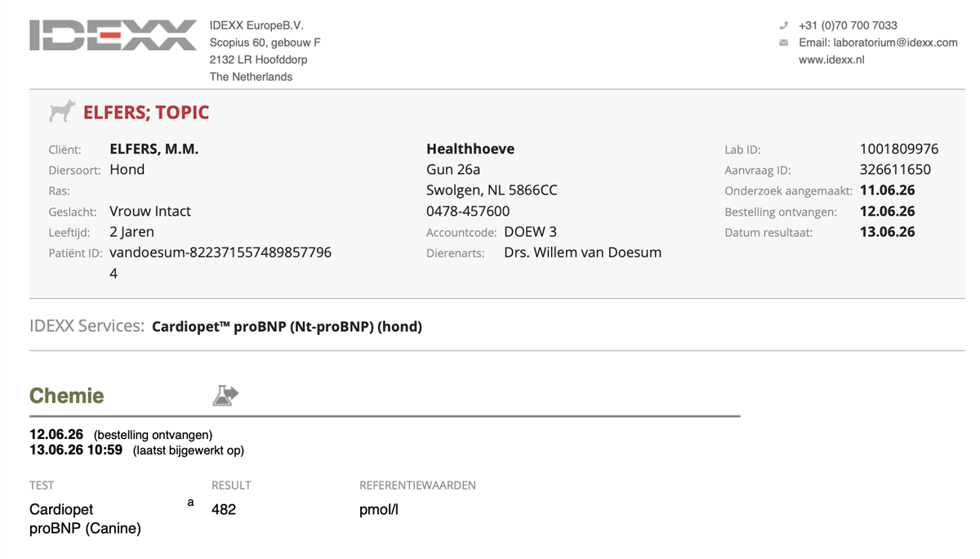Click the Patiënt ID value
This screenshot has width=980, height=559.
(220, 262)
